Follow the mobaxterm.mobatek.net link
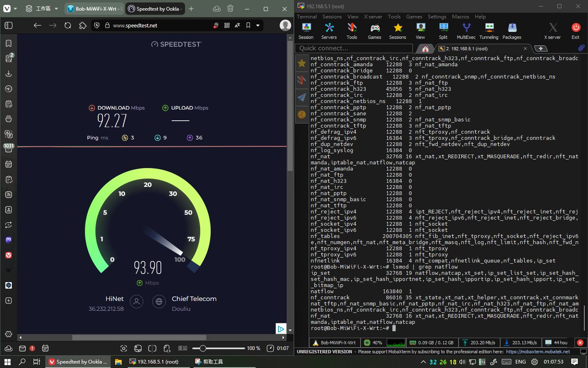Image resolution: width=588 pixels, height=368 pixels. (x=538, y=351)
